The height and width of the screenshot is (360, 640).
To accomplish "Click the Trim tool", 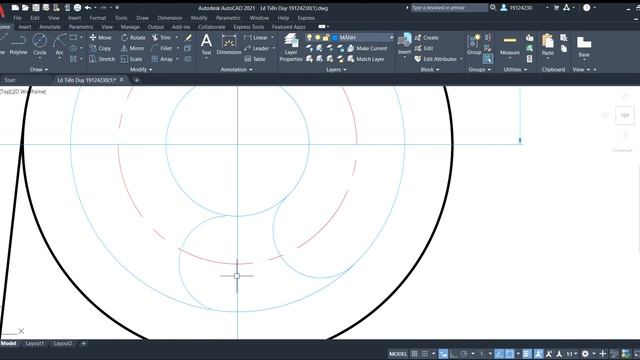I will click(x=161, y=38).
